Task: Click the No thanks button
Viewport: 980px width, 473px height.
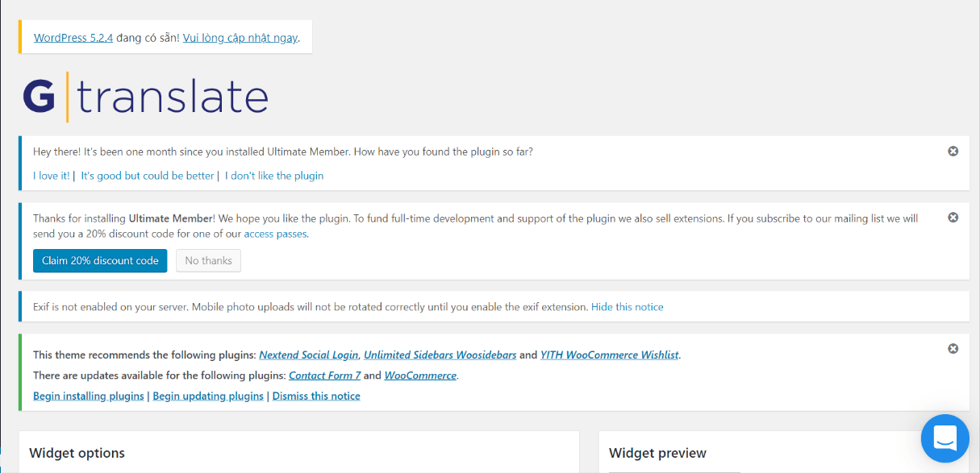Action: (208, 260)
